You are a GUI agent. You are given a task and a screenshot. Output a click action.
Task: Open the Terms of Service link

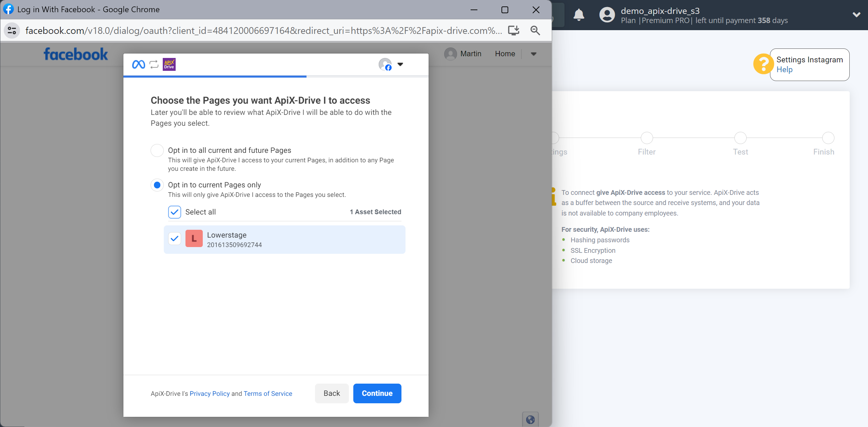268,393
